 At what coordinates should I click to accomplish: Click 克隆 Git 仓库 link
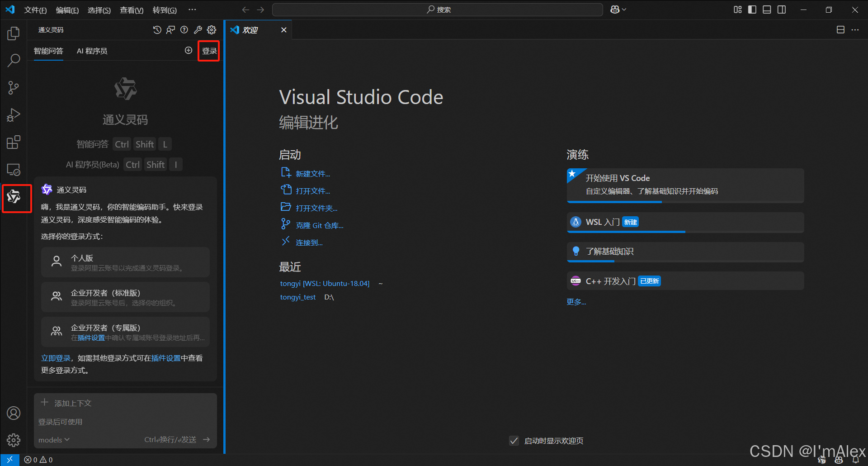pos(320,225)
